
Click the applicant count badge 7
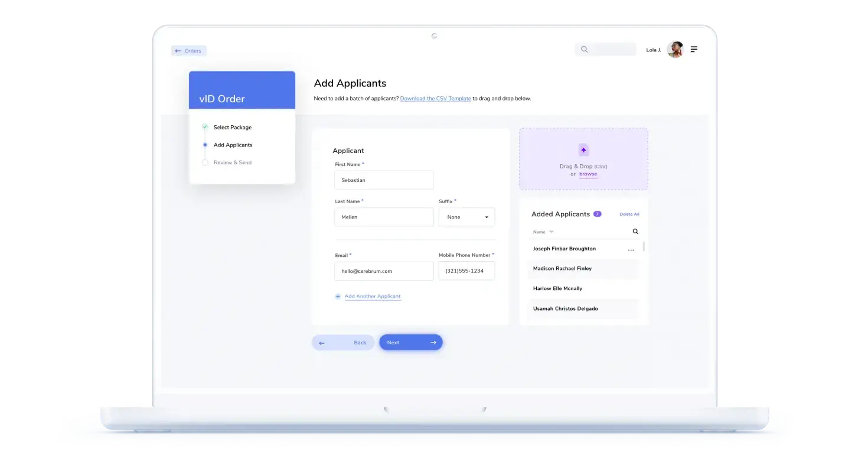coord(598,214)
